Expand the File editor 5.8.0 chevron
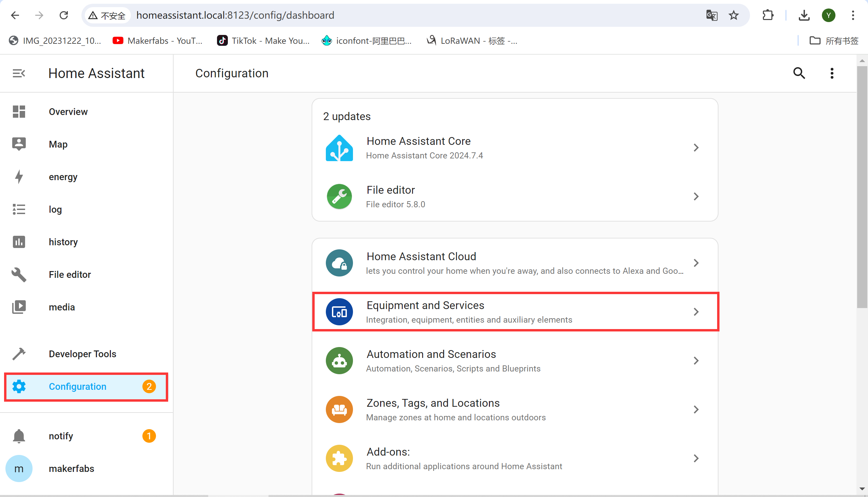The image size is (868, 497). [696, 196]
